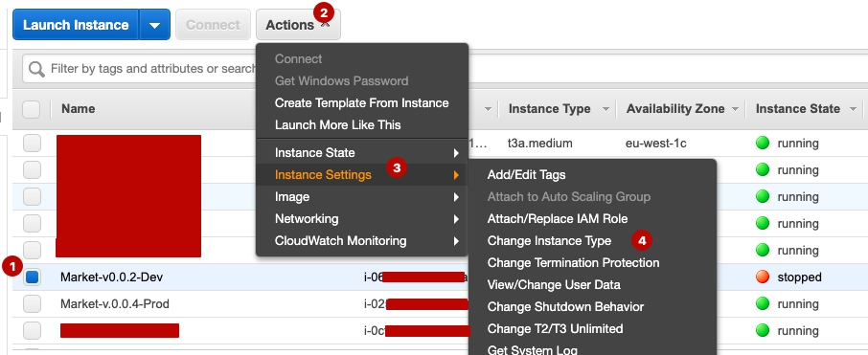Open the Actions menu button
Screen dimensions: 868x355
[x=298, y=25]
